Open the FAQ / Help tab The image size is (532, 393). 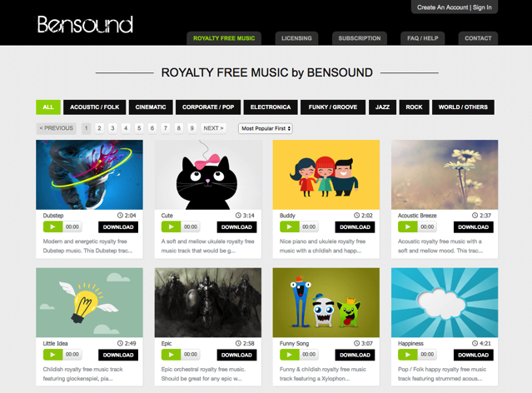pyautogui.click(x=423, y=38)
